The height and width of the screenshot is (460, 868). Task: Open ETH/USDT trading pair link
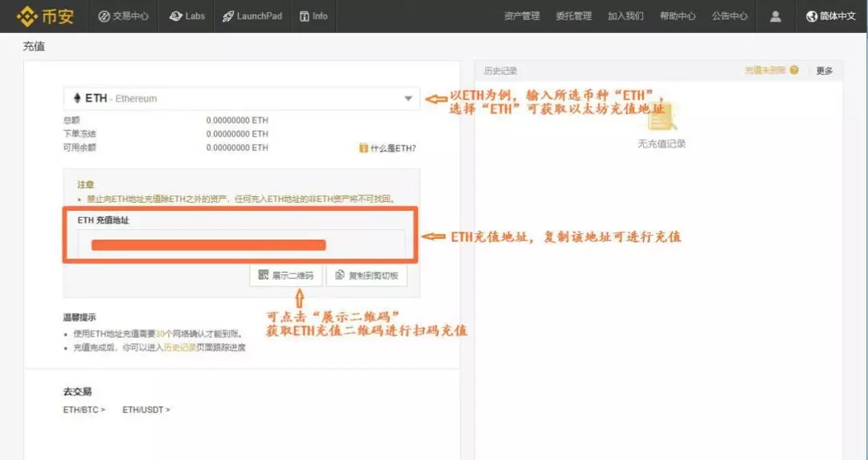pos(146,409)
